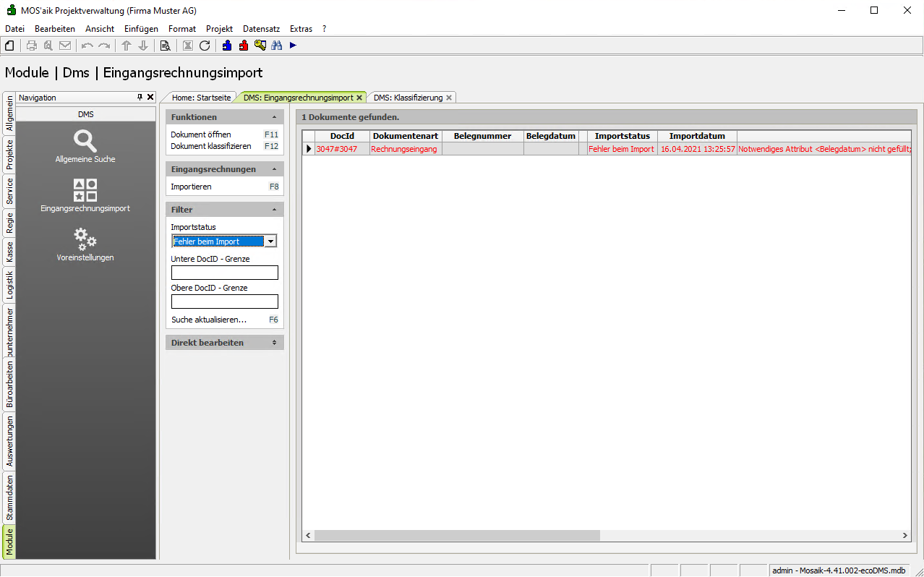The height and width of the screenshot is (577, 924).
Task: Click the red puzzle piece icon
Action: pos(244,46)
